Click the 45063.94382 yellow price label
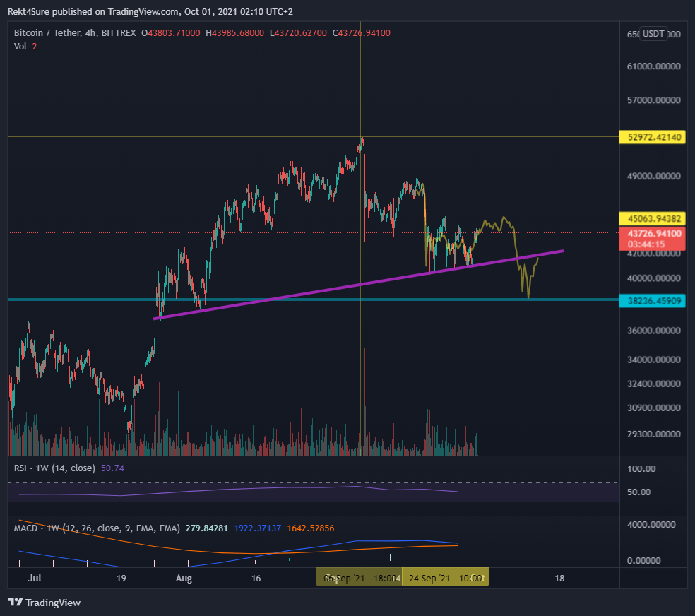 [653, 218]
